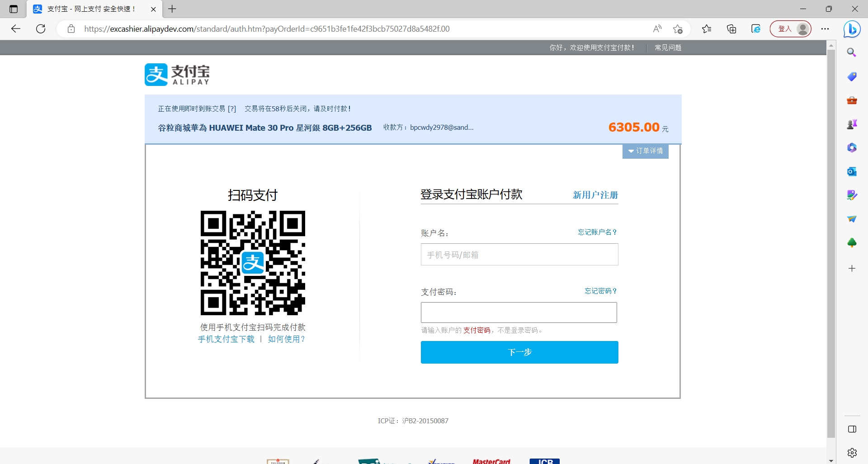Minimize the browser window
The width and height of the screenshot is (868, 464).
(x=803, y=9)
